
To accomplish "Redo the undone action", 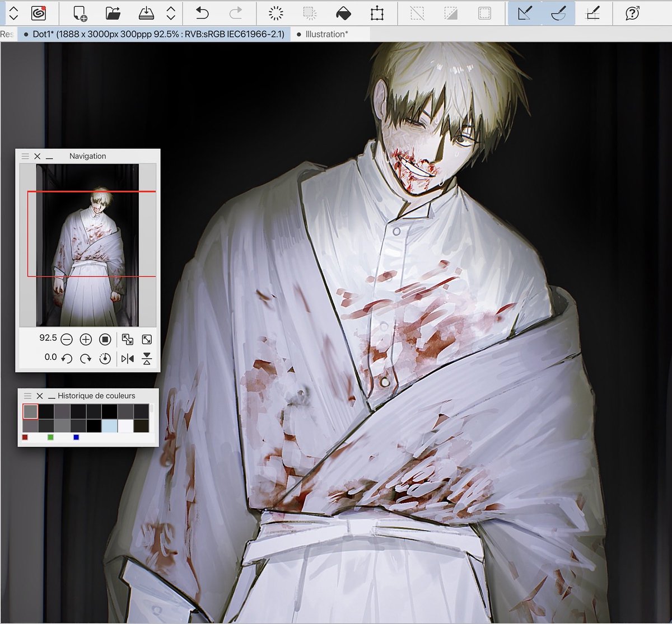I will (236, 13).
